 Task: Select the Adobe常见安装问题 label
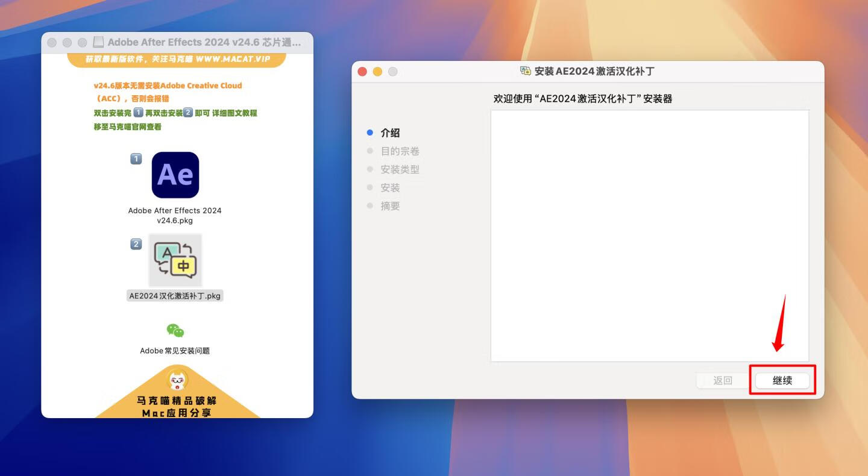(x=175, y=351)
